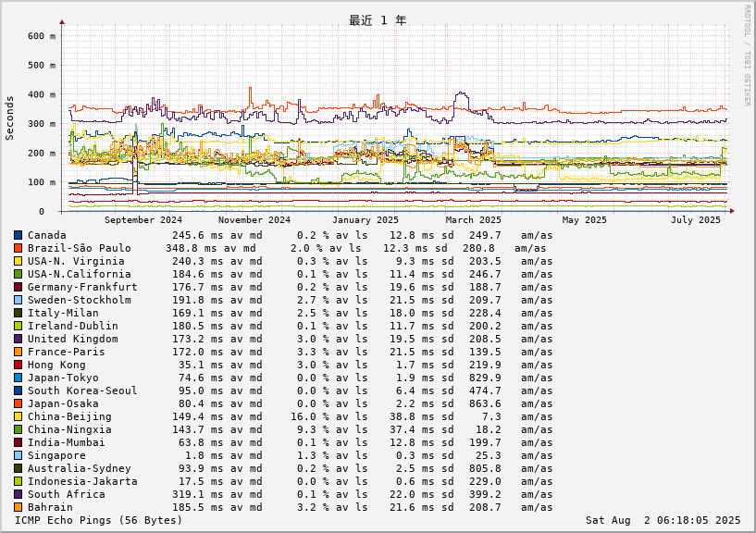756x533 pixels.
Task: Select China-Beijing's "38.8 ms" deviation value
Action: (x=412, y=416)
